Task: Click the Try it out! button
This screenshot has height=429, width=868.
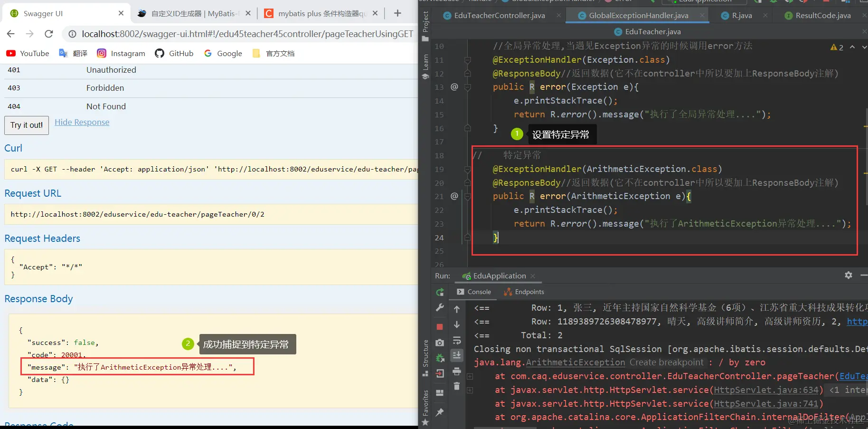Action: click(x=27, y=125)
